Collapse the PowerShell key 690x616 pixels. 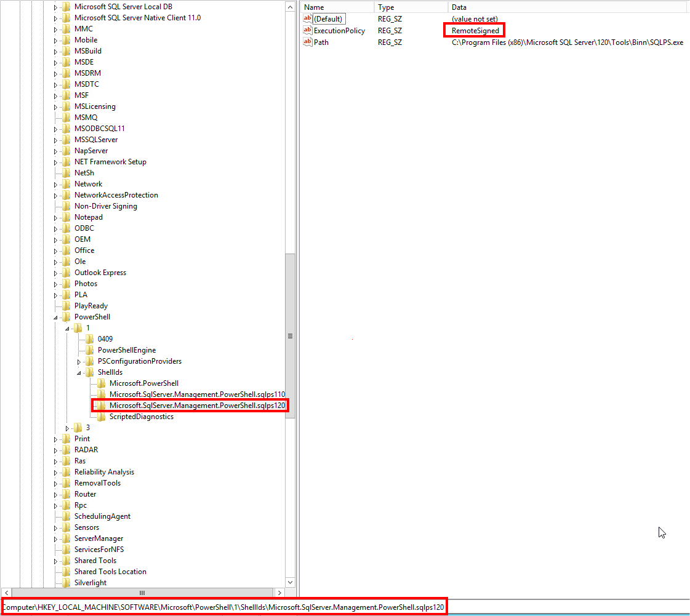[55, 318]
